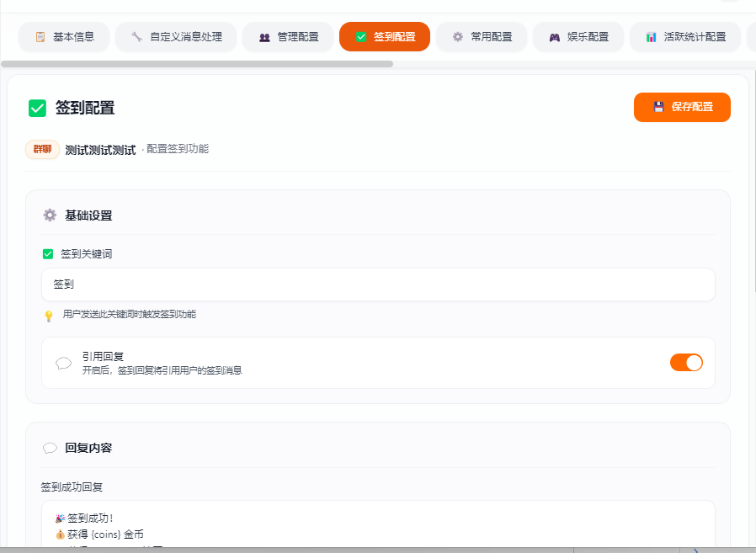Viewport: 756px width, 553px height.
Task: Click the wrench icon on 自定义消息处理 tab
Action: (136, 37)
